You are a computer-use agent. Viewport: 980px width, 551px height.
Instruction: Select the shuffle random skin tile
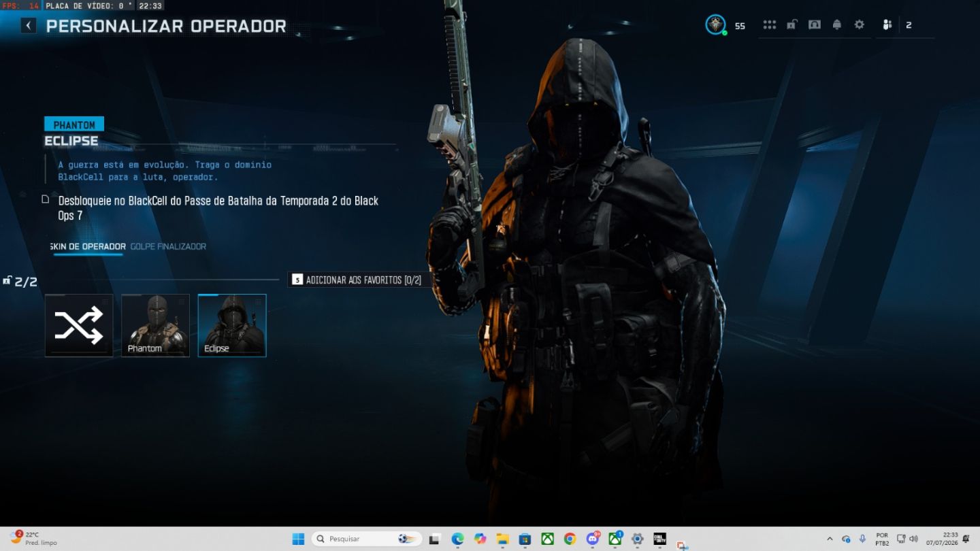point(79,325)
